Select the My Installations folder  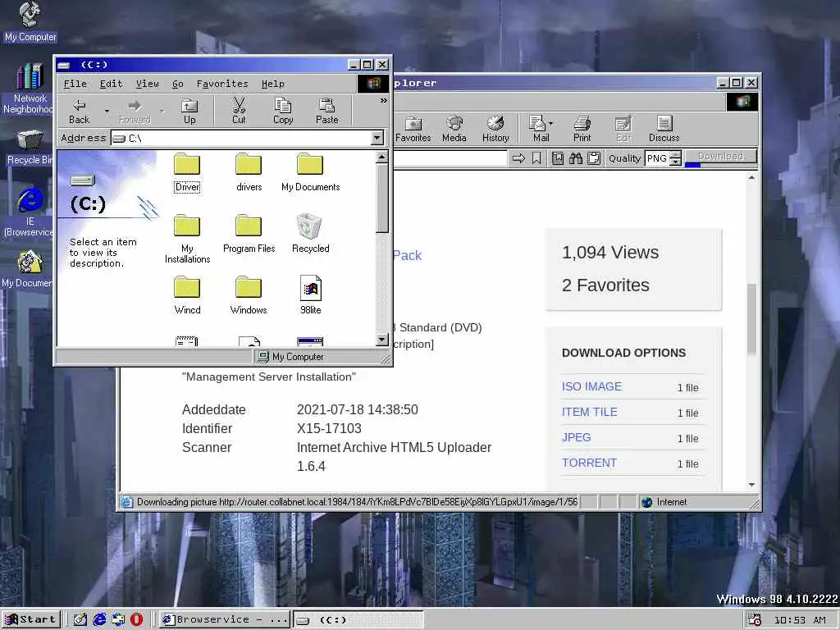click(187, 239)
